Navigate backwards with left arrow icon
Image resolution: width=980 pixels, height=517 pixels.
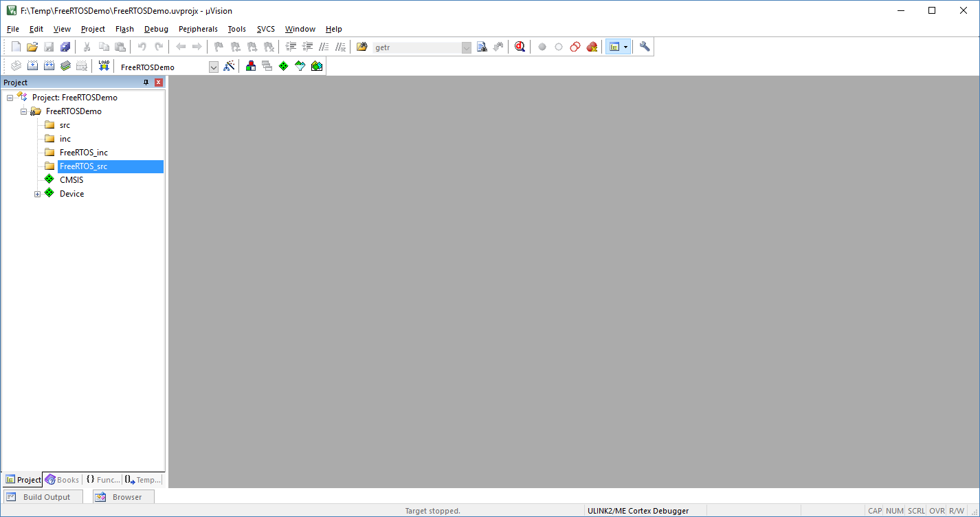(181, 47)
